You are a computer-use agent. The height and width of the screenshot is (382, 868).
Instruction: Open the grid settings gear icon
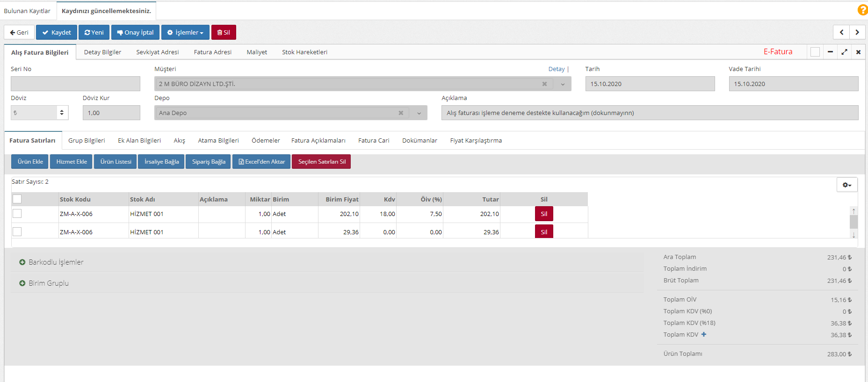846,185
